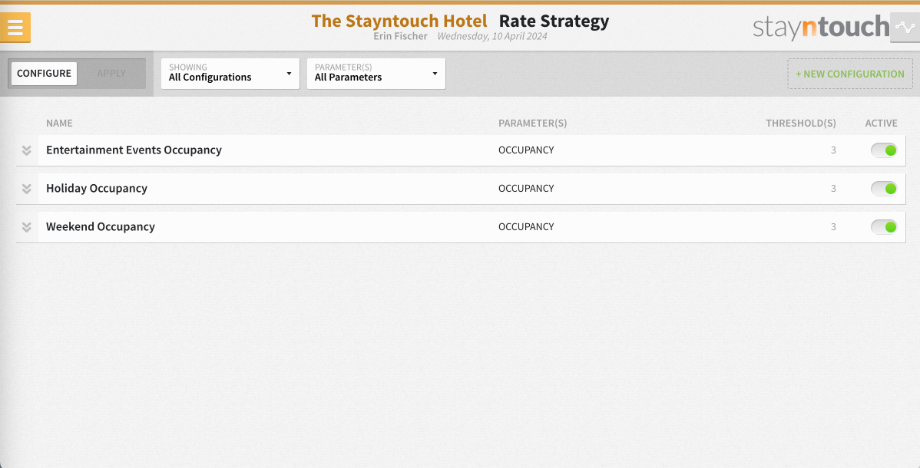Open the Parameter(s) All Parameters dropdown
The height and width of the screenshot is (468, 920).
point(376,73)
